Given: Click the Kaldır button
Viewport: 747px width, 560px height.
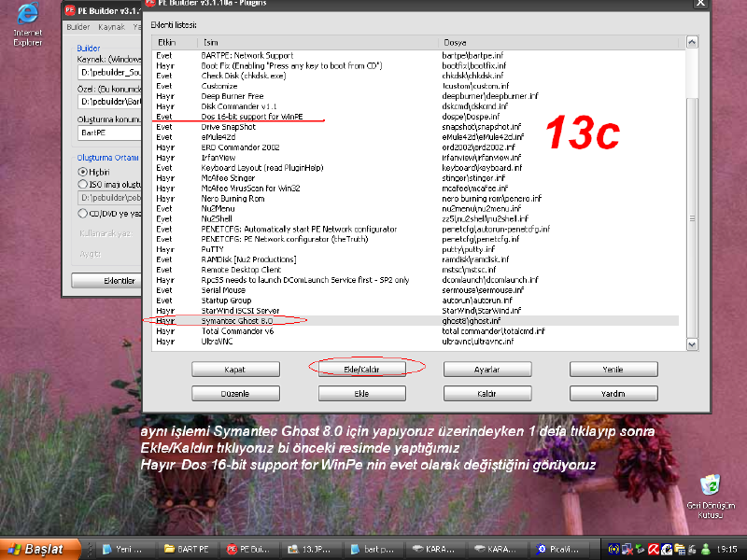Looking at the screenshot, I should point(487,393).
